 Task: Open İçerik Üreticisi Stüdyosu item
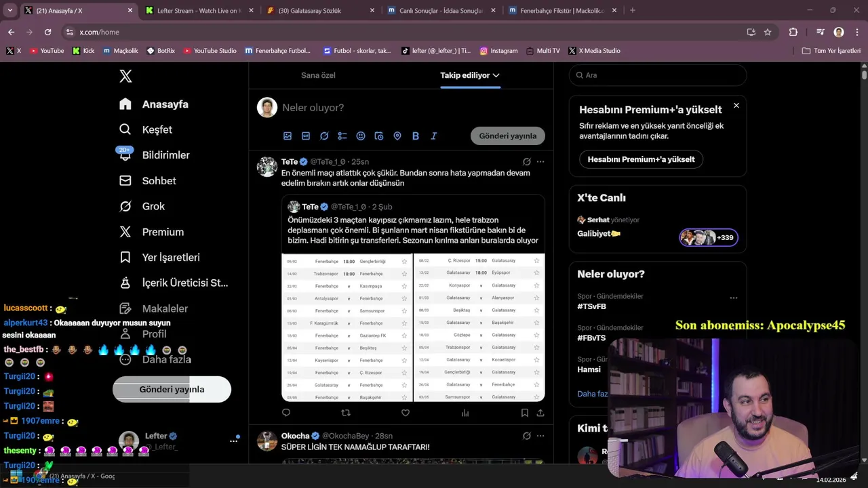tap(173, 283)
